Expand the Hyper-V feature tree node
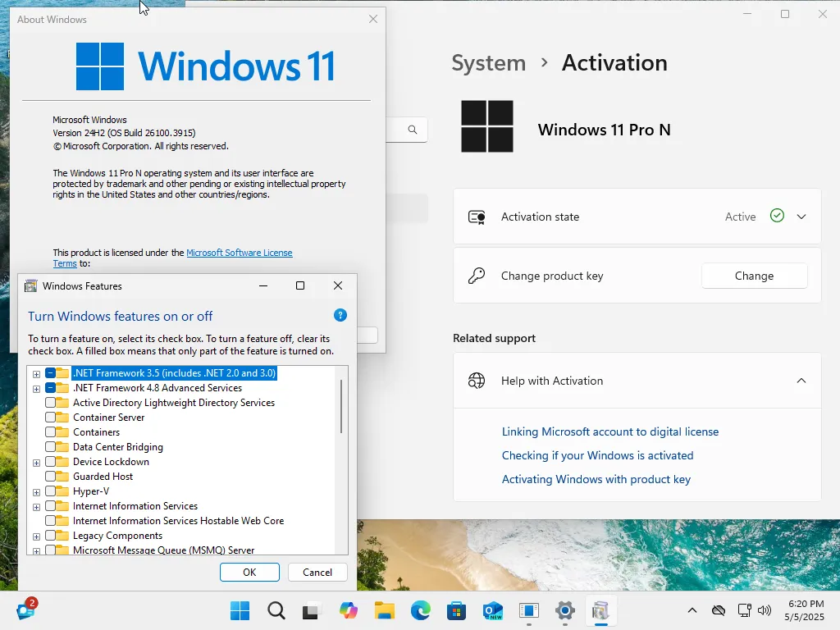 click(36, 492)
